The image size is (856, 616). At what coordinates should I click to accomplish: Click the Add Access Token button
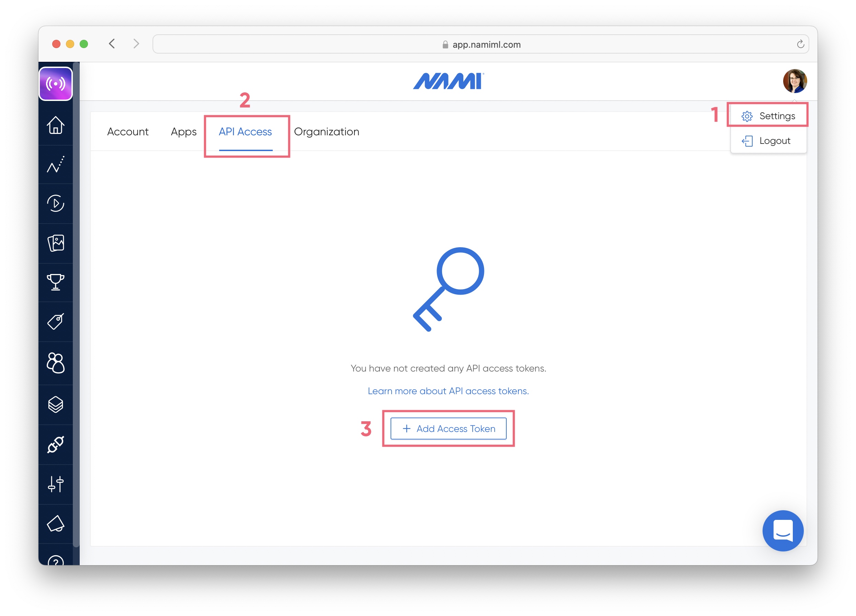pyautogui.click(x=448, y=429)
